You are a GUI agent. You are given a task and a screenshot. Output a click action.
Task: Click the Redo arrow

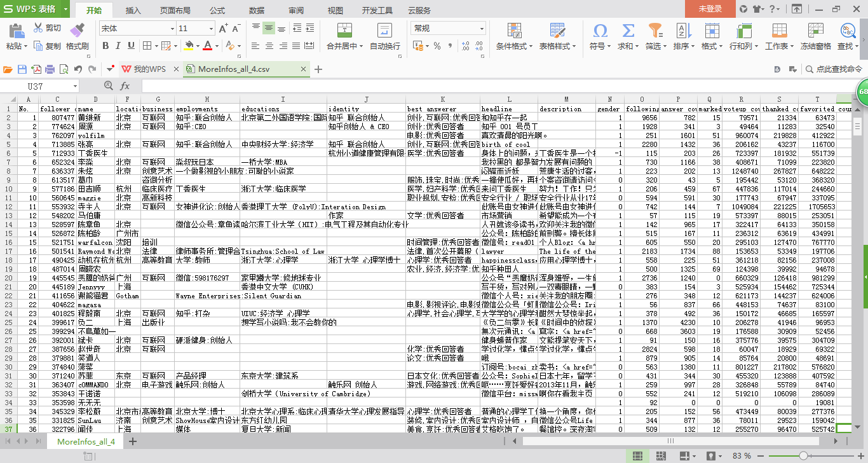tap(93, 69)
